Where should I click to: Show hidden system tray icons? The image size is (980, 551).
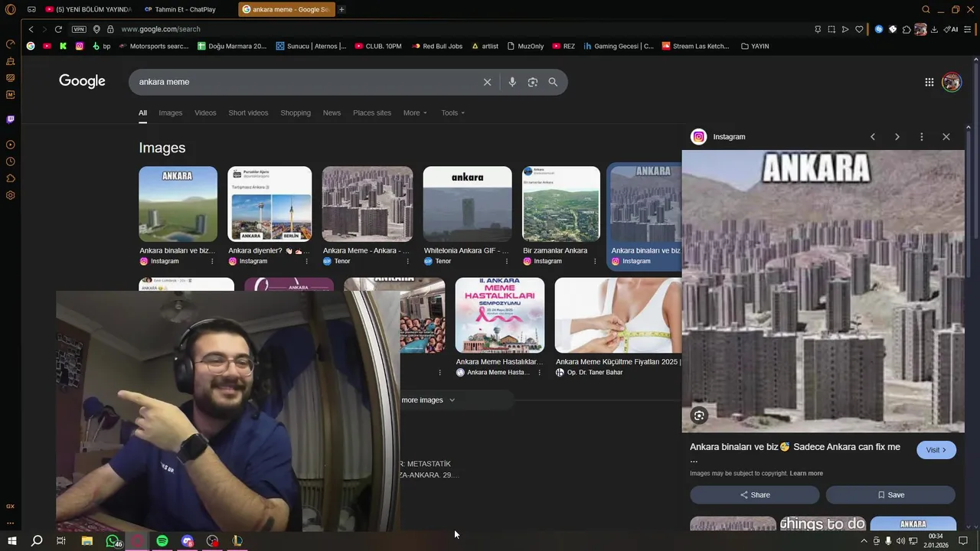pos(864,541)
